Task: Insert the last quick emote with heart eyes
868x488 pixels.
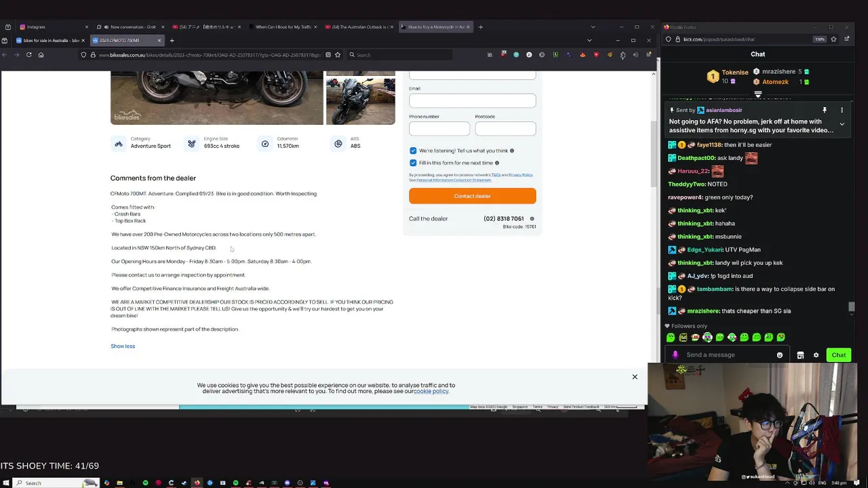Action: [x=781, y=338]
